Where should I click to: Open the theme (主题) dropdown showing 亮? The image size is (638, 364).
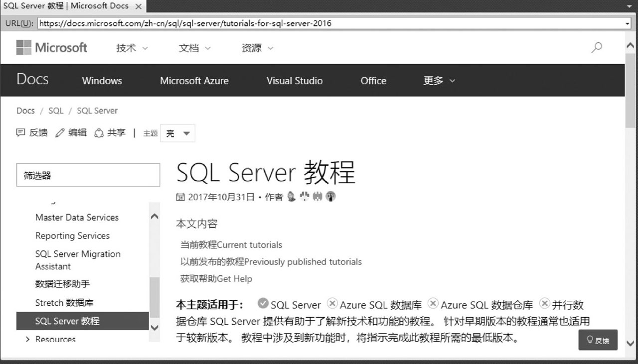click(177, 133)
